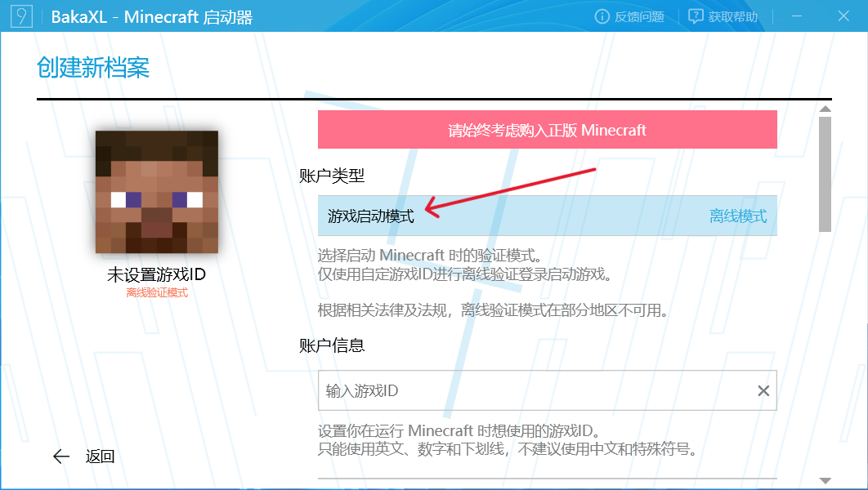Screen dimensions: 868x490
Task: Go back via the 返回 label
Action: (100, 457)
